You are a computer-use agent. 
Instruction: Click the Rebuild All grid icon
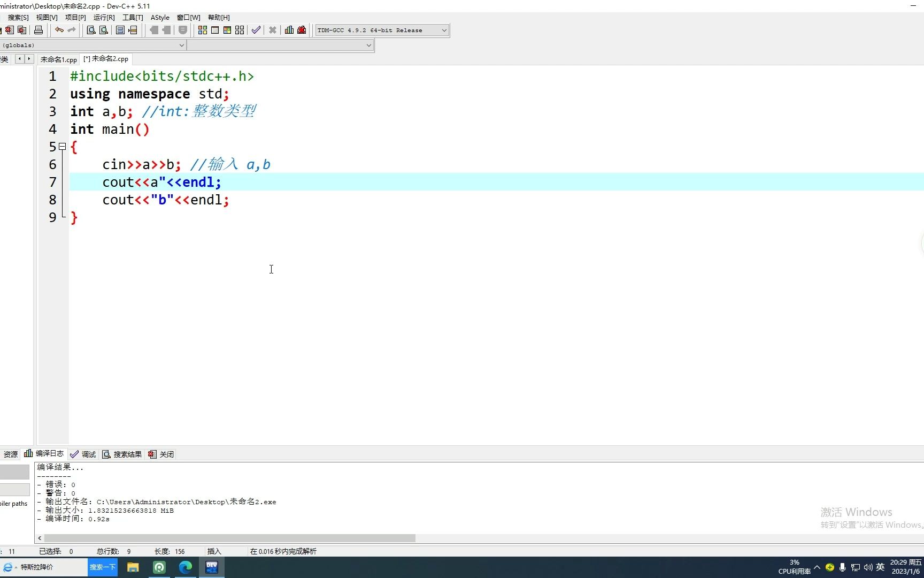point(240,30)
